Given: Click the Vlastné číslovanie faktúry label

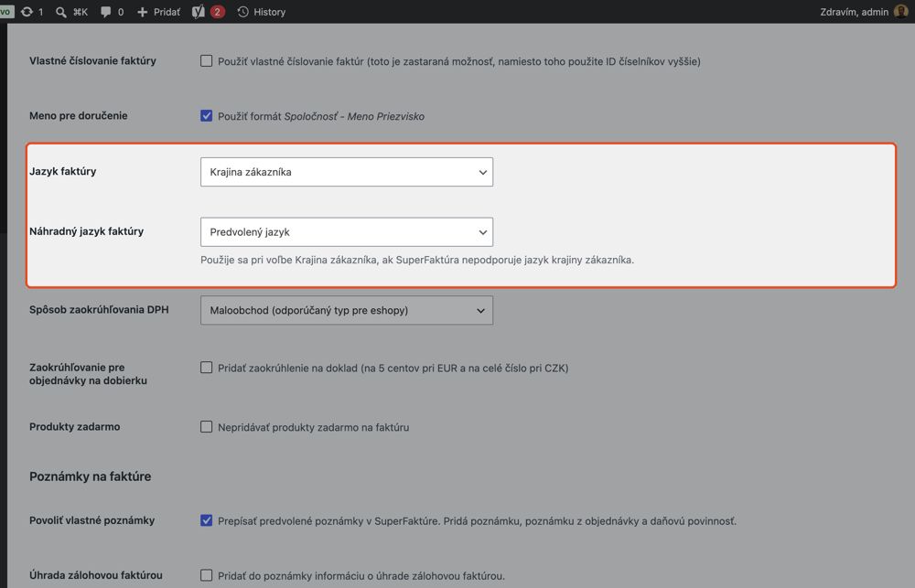Looking at the screenshot, I should [92, 60].
